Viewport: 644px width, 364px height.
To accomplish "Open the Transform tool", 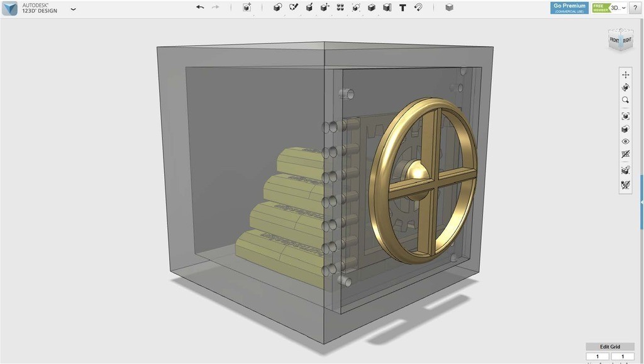I will coord(247,8).
